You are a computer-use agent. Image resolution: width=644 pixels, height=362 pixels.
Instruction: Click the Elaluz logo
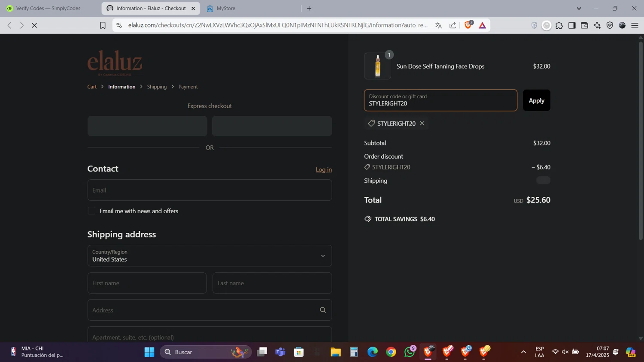coord(115,63)
